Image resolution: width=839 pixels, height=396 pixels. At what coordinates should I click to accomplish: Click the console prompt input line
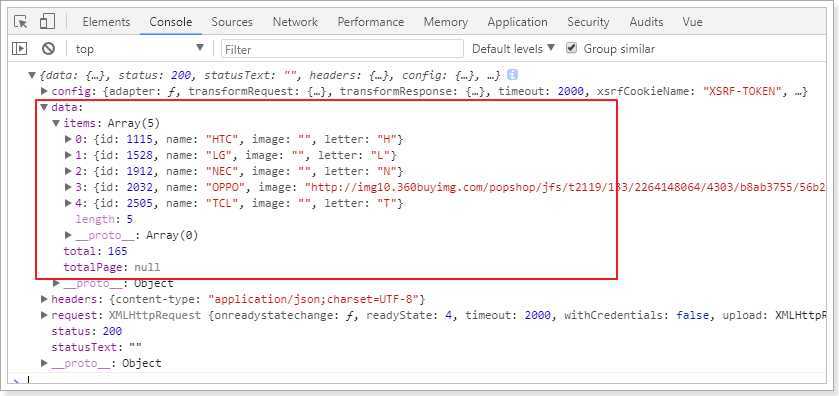coord(423,380)
